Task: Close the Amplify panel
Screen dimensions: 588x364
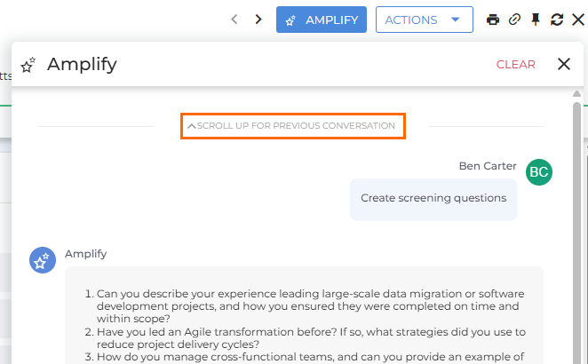Action: click(563, 64)
